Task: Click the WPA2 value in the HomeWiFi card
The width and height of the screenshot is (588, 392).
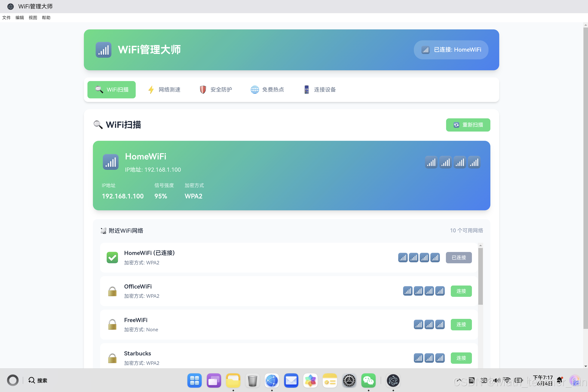Action: point(194,196)
